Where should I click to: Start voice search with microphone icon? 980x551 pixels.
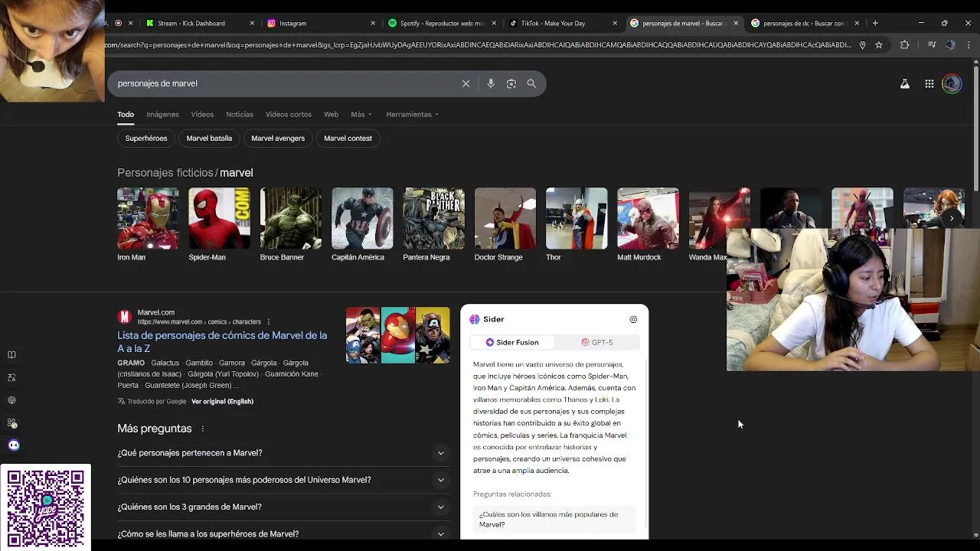click(491, 83)
